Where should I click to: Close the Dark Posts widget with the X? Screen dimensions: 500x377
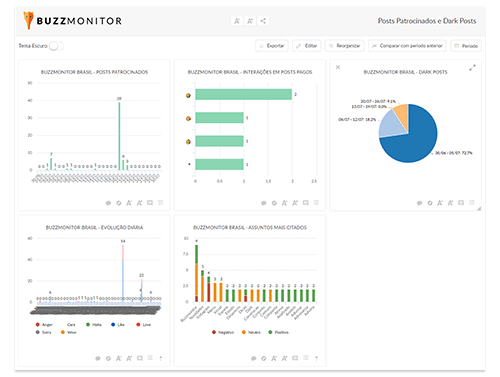[338, 67]
